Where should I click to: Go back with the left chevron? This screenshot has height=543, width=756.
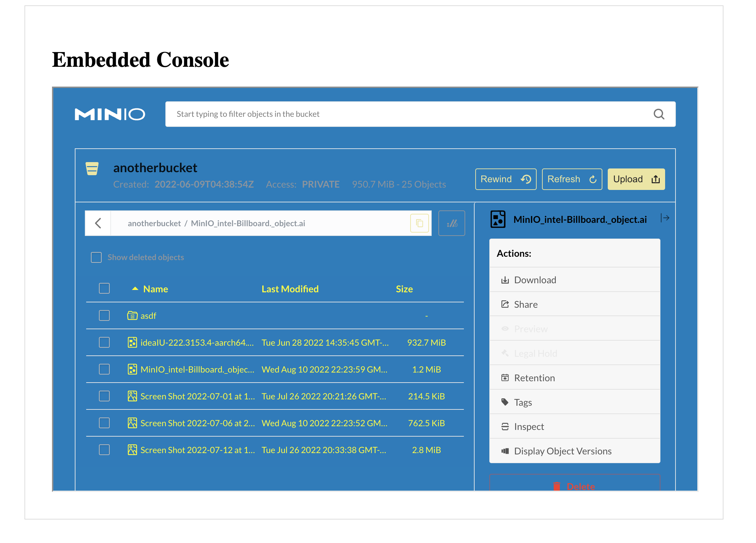[98, 223]
